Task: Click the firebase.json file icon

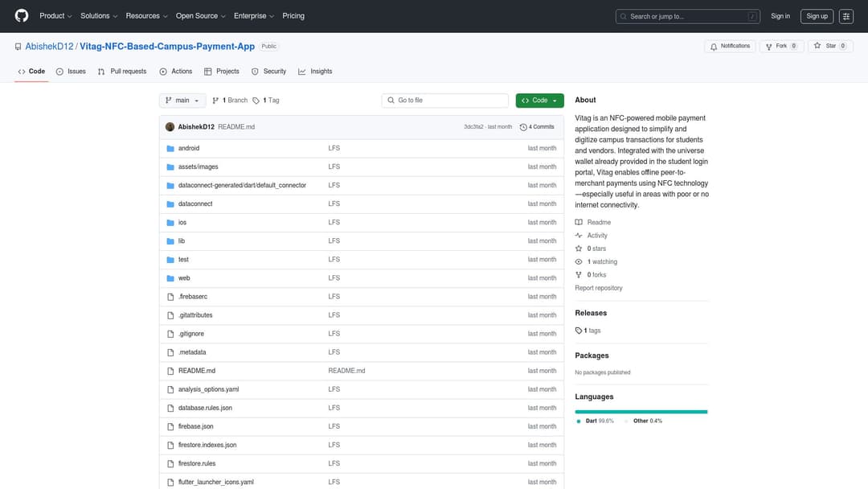Action: [170, 426]
